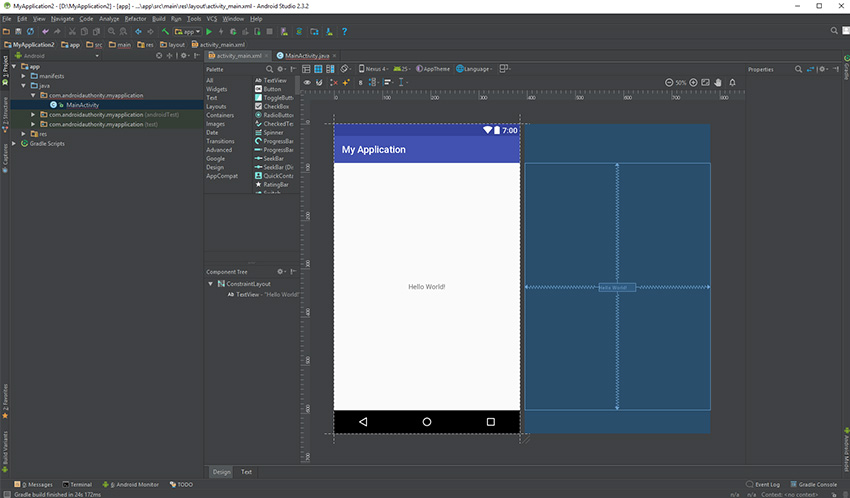Open the Nexus 4 device dropdown
Screen dimensions: 850x498
click(x=374, y=69)
